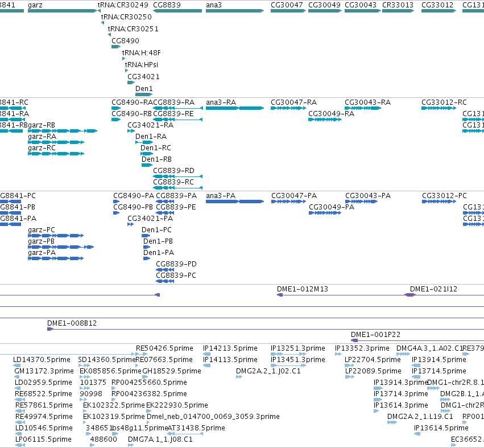
Task: Click the Den1-RA transcript
Action: click(144, 142)
